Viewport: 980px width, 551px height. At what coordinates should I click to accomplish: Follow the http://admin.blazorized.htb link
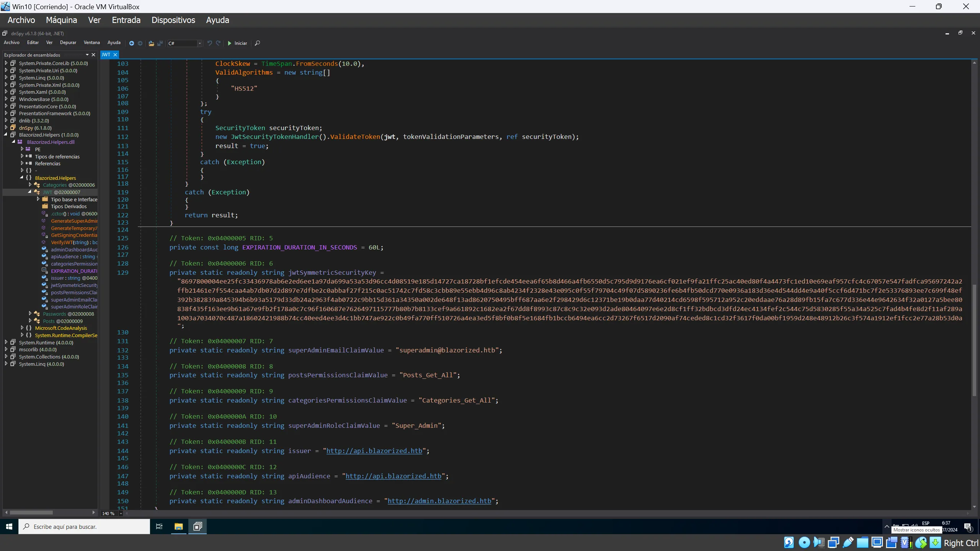[439, 501]
